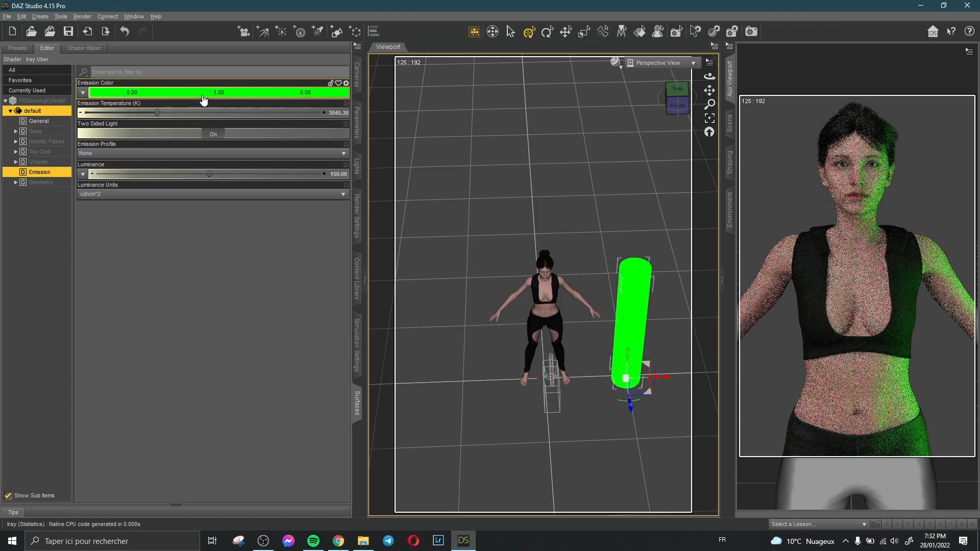Click the Render camera icon
Screen dimensions: 980x551
(x=751, y=32)
